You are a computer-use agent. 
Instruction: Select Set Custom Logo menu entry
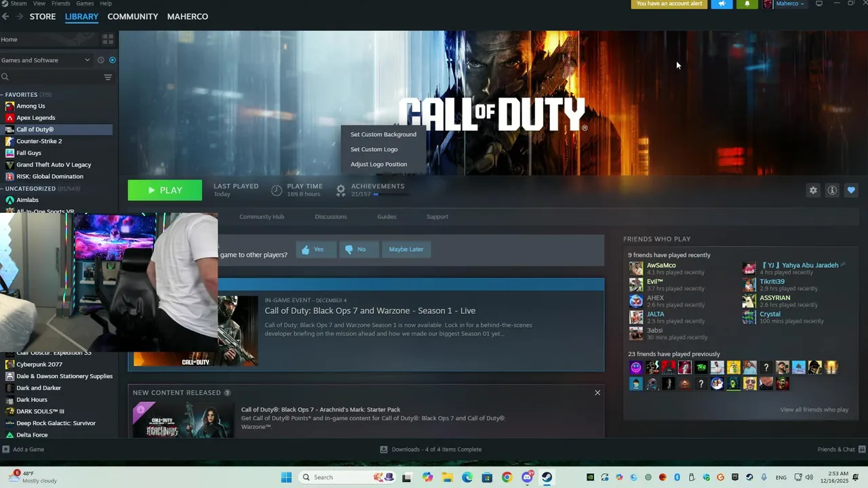click(383, 149)
